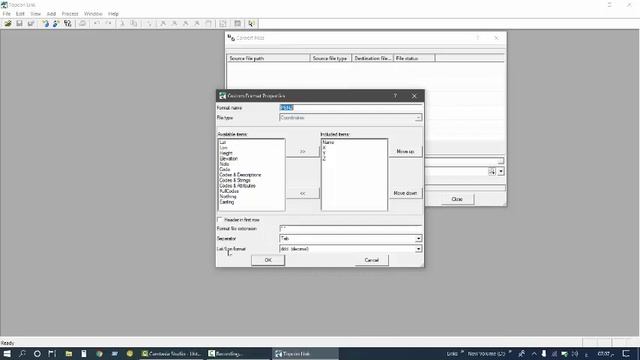Select Codes & Strings in Available items
640x360 pixels.
(x=235, y=180)
